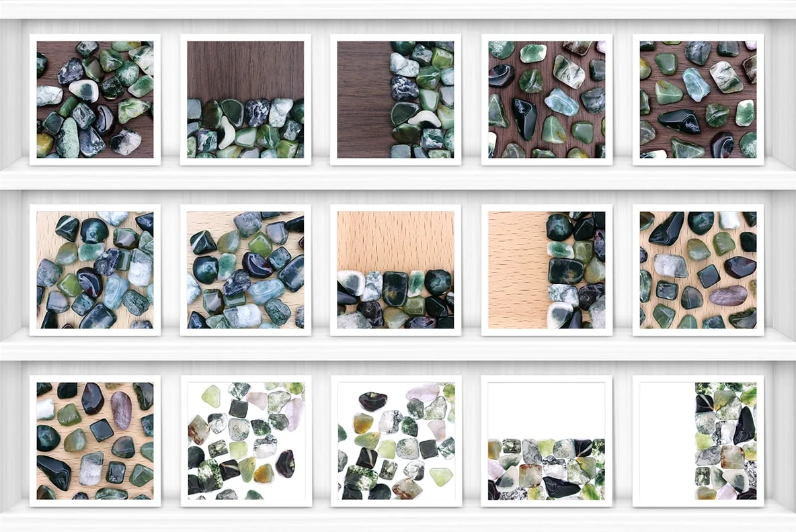Open the first thumbnail on top shelf

95,99
